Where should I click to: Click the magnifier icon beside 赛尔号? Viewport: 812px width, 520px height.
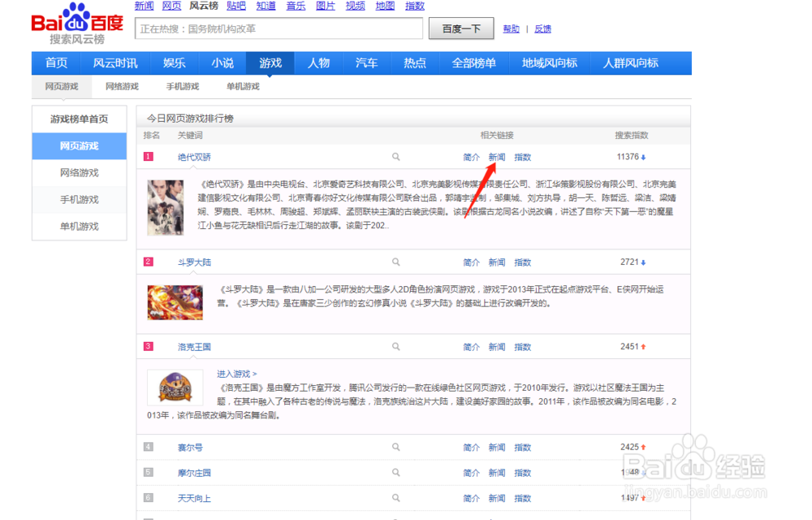tap(395, 447)
